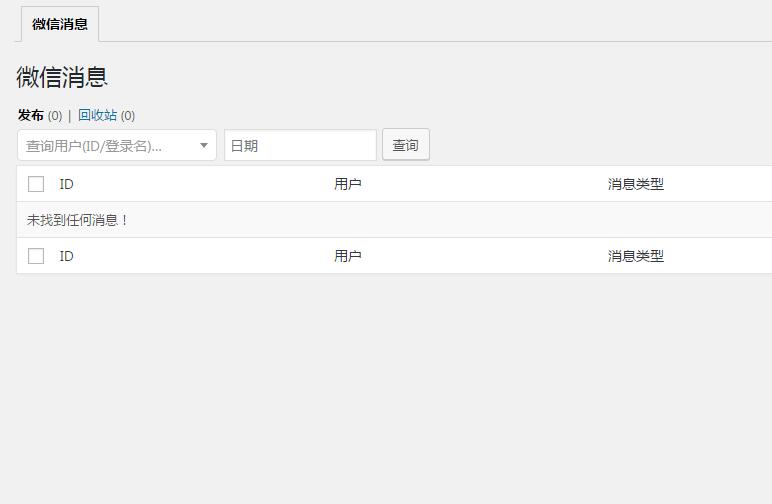Click the 微信消息 page heading
The image size is (772, 504).
[62, 77]
